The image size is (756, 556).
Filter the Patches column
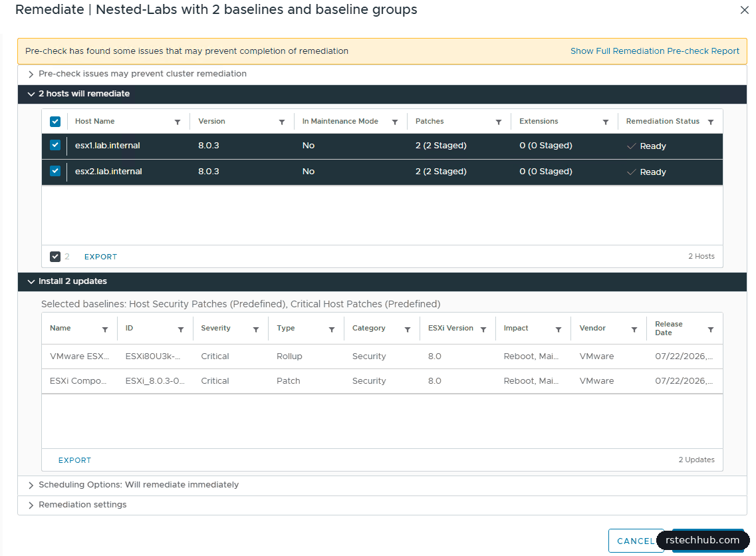[x=499, y=122]
